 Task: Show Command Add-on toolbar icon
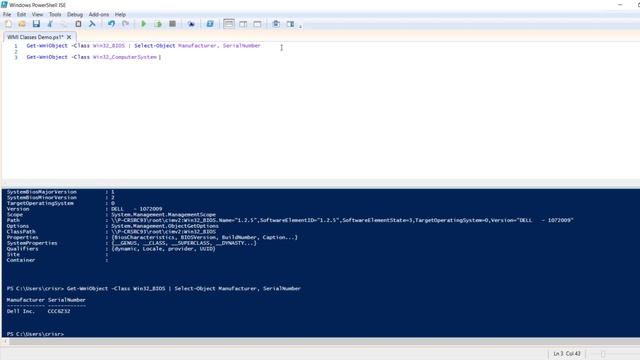pyautogui.click(x=290, y=24)
